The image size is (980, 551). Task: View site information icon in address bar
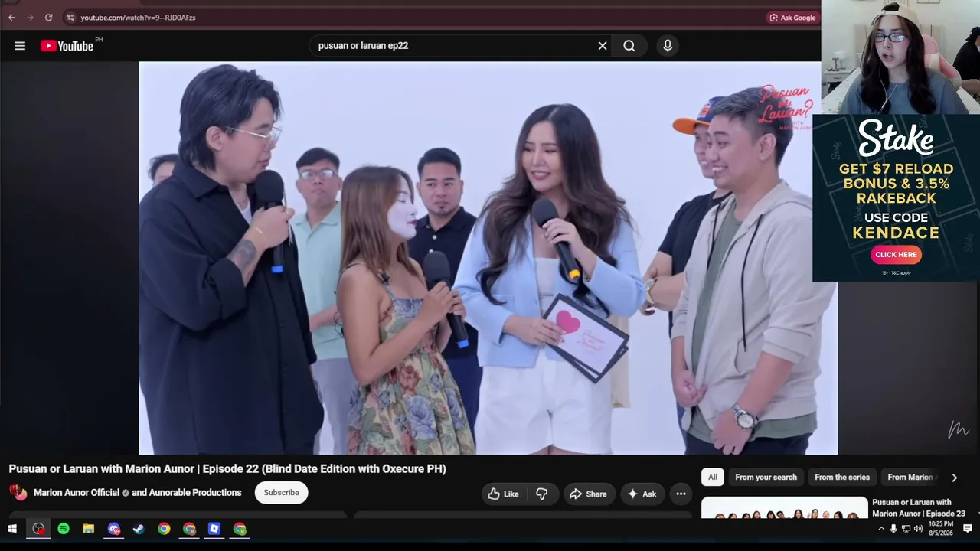[x=70, y=18]
